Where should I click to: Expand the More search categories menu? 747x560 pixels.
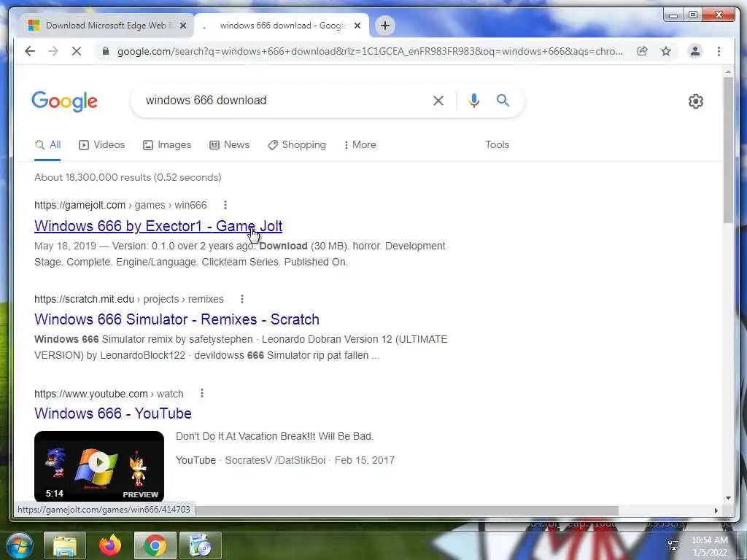(x=360, y=145)
